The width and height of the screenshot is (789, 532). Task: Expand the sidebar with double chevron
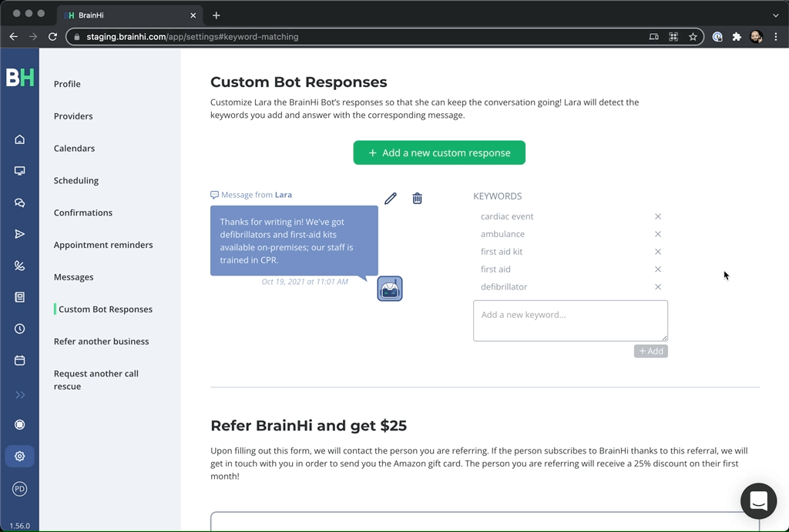[x=19, y=395]
